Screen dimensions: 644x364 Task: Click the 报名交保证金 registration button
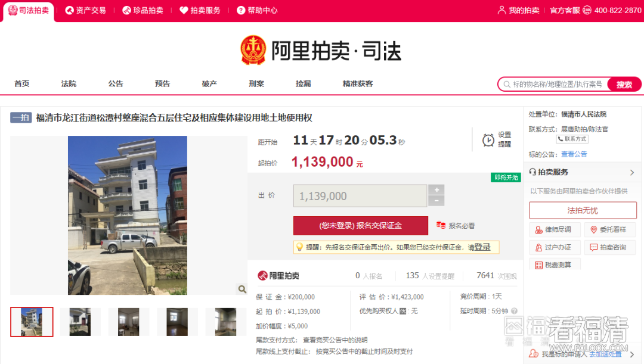(361, 226)
